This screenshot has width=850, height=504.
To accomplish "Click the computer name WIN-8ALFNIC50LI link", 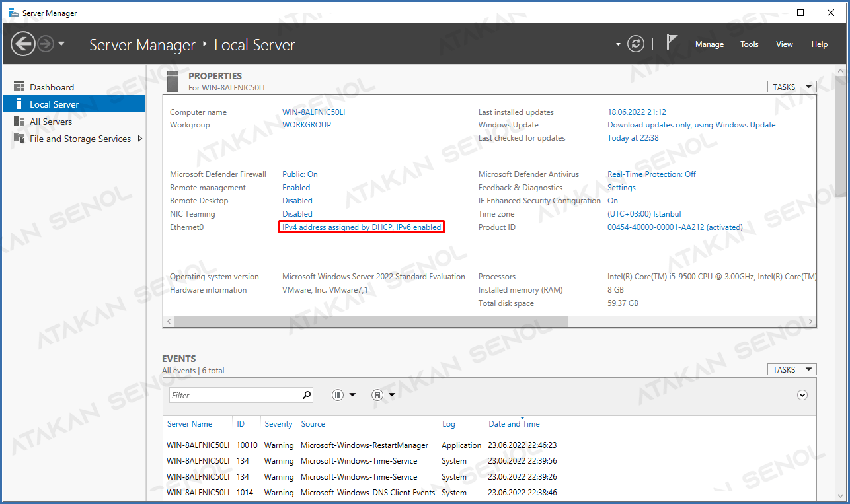I will tap(313, 112).
